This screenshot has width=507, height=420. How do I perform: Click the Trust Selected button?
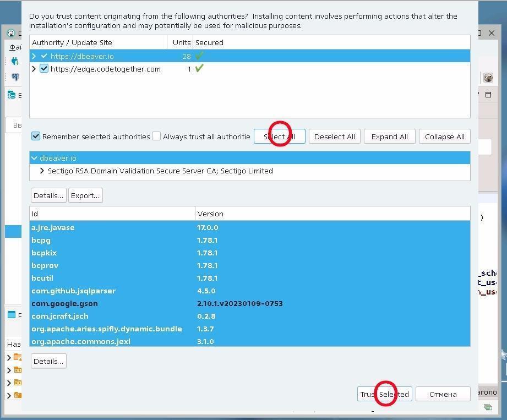click(x=384, y=394)
